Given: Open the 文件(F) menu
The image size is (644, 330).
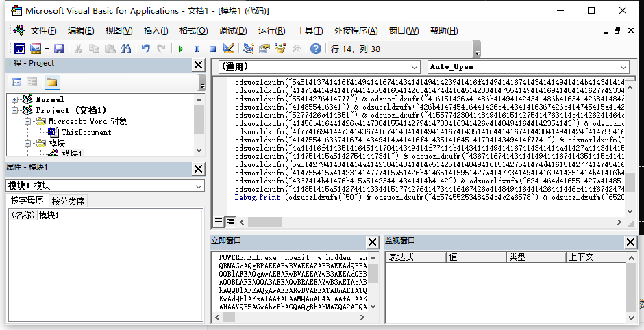Looking at the screenshot, I should click(x=44, y=31).
